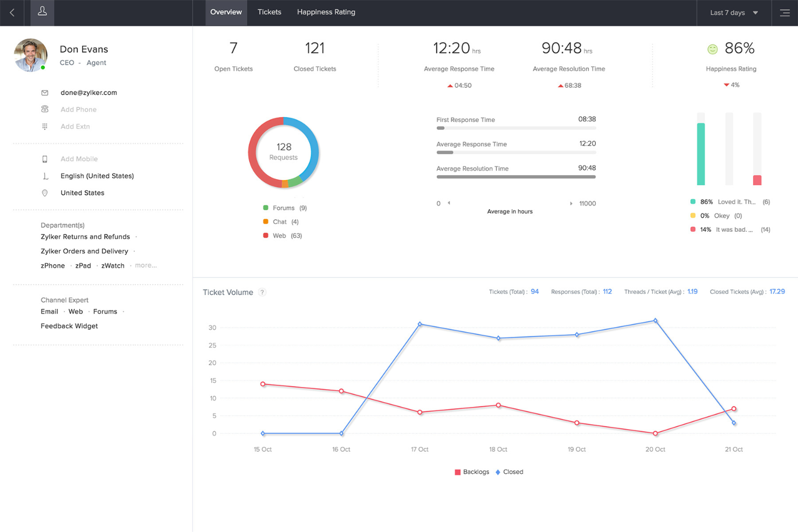Click the Add Phone link
Viewport: 798px width, 532px height.
click(x=78, y=109)
